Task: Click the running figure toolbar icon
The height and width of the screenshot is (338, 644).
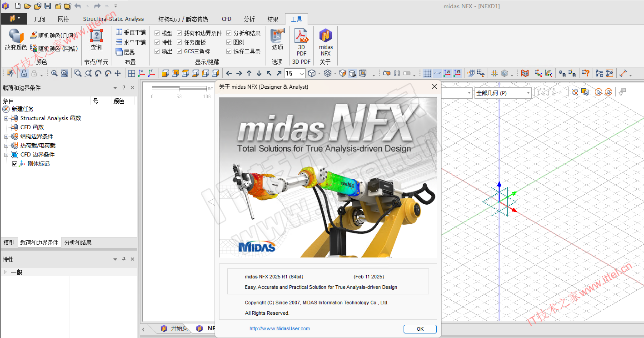Action: [10, 73]
